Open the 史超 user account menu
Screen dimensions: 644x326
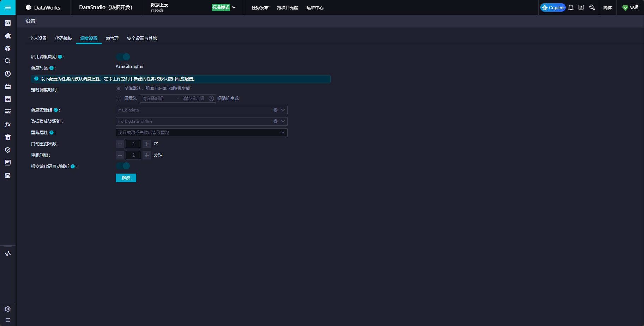630,7
